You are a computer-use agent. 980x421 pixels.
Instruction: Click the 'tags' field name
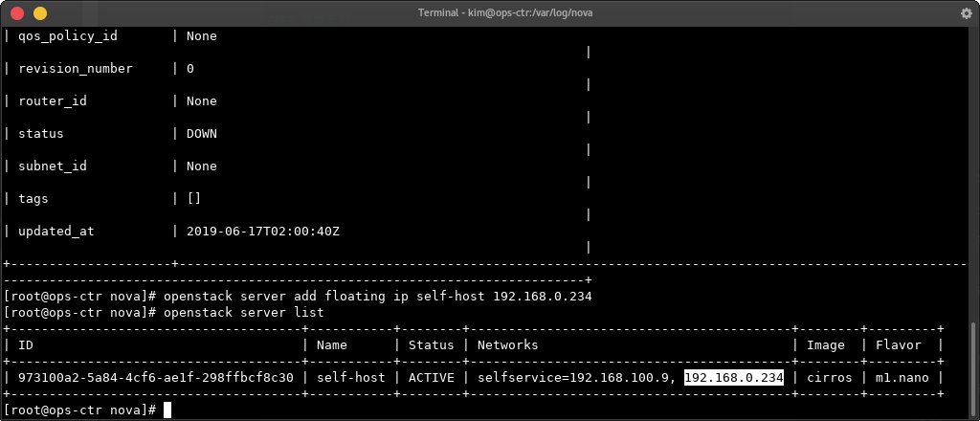(33, 199)
